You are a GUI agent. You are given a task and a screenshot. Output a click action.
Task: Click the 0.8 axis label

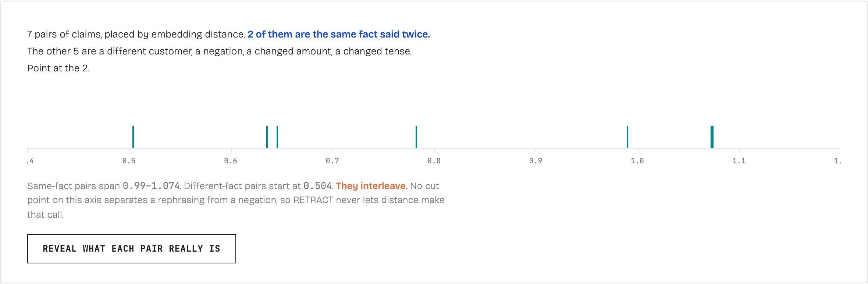click(434, 161)
